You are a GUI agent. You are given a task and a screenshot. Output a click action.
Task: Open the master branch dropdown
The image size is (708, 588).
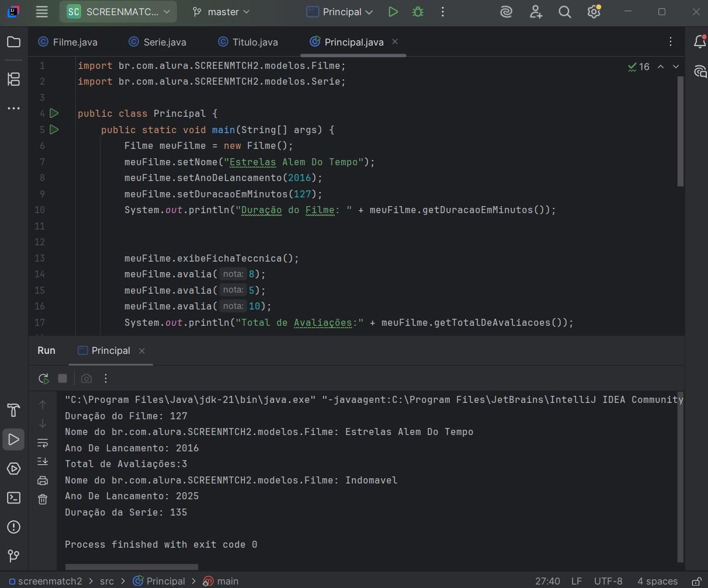coord(221,12)
